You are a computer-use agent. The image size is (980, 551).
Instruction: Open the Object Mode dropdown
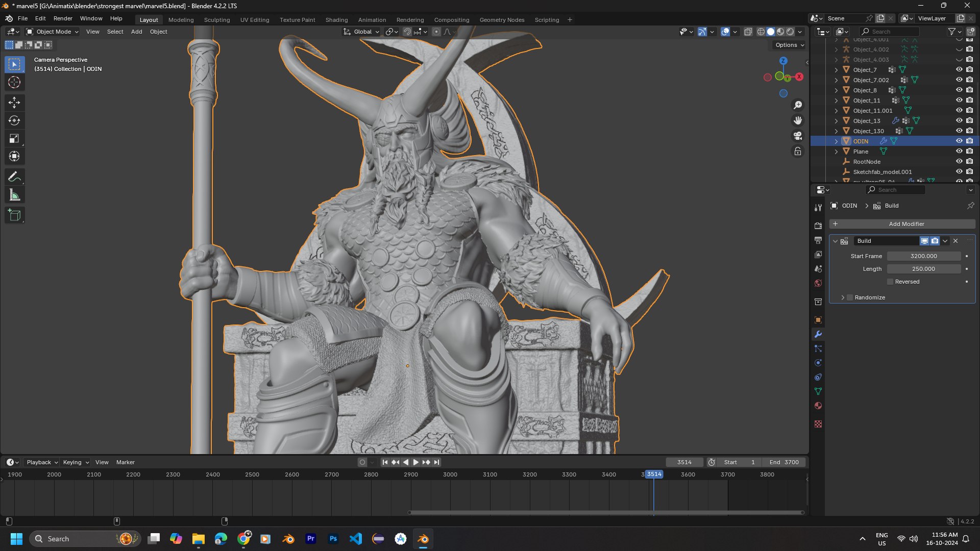pyautogui.click(x=53, y=32)
